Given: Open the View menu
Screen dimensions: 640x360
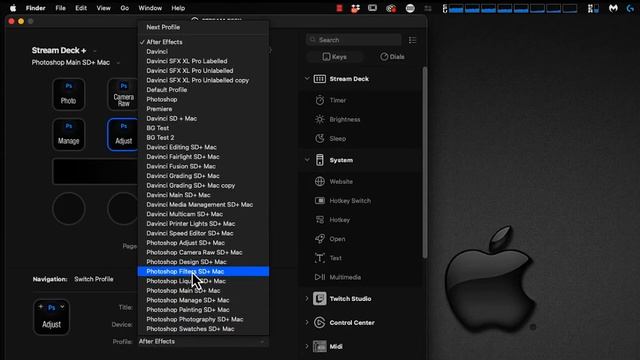Looking at the screenshot, I should coord(103,8).
